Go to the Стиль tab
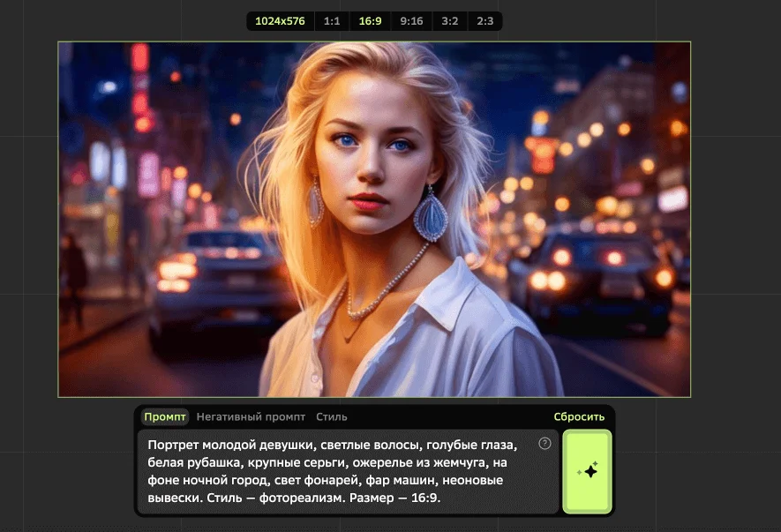Image resolution: width=781 pixels, height=532 pixels. tap(332, 417)
